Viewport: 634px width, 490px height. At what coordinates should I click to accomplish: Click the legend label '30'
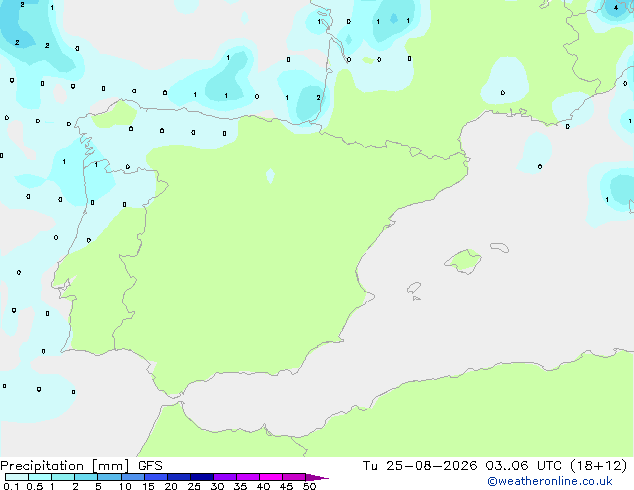217,486
